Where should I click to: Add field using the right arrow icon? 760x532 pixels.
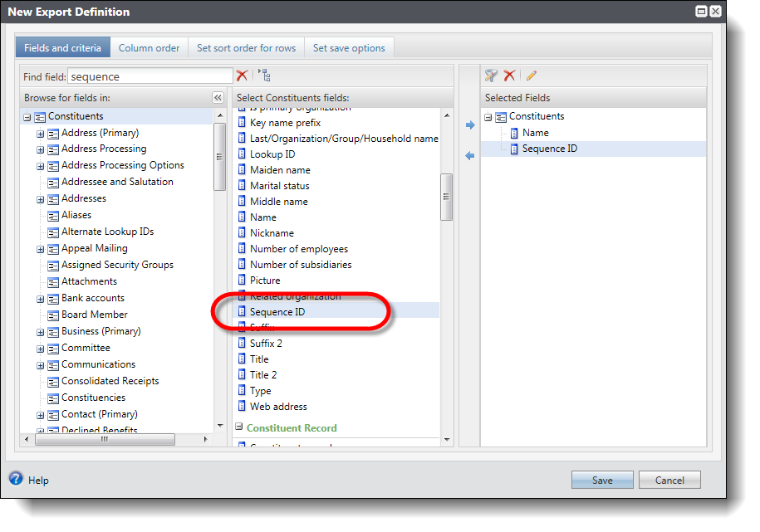(x=469, y=125)
